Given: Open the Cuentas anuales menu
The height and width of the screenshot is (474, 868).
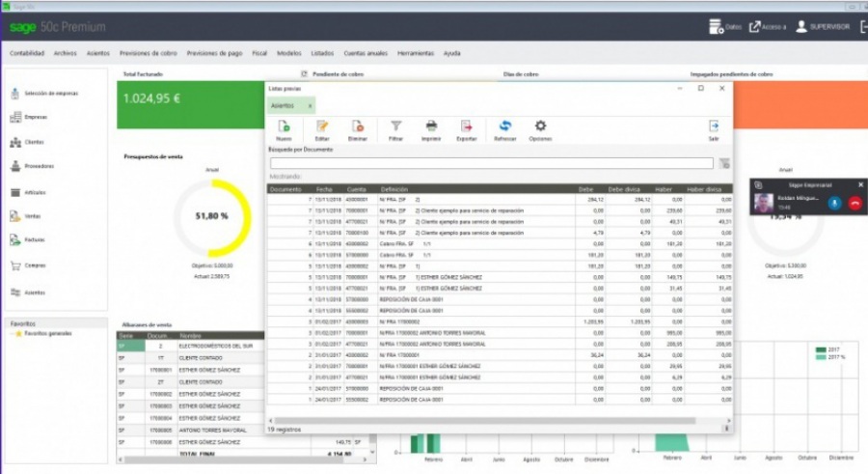Looking at the screenshot, I should point(366,53).
